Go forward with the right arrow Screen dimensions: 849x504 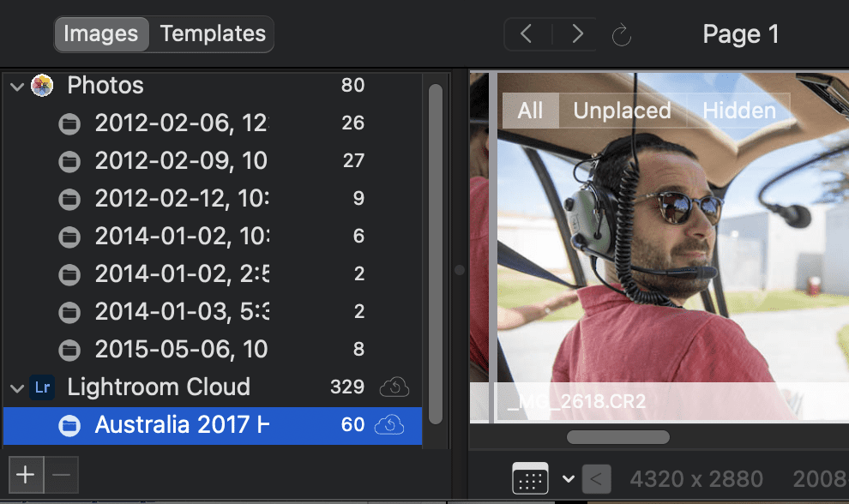(576, 34)
